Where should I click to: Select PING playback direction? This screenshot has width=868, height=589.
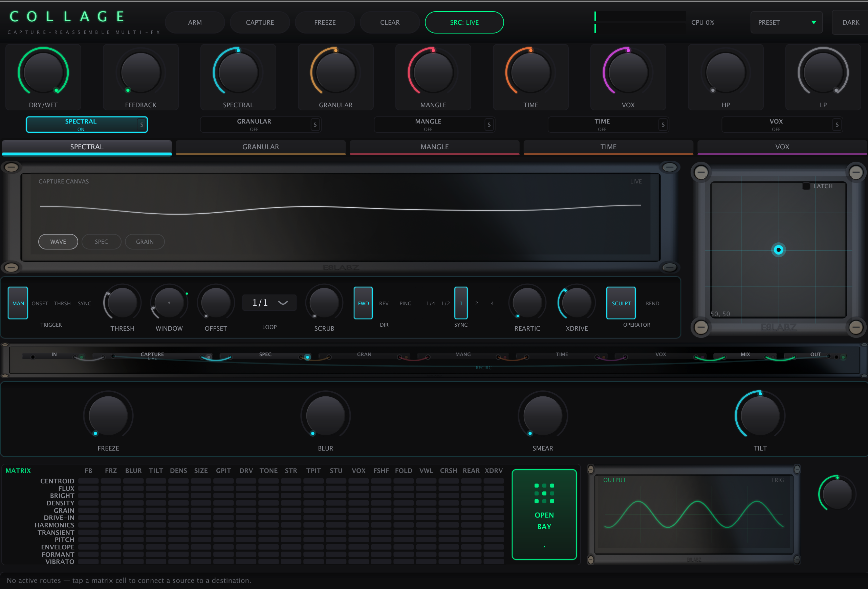coord(405,303)
